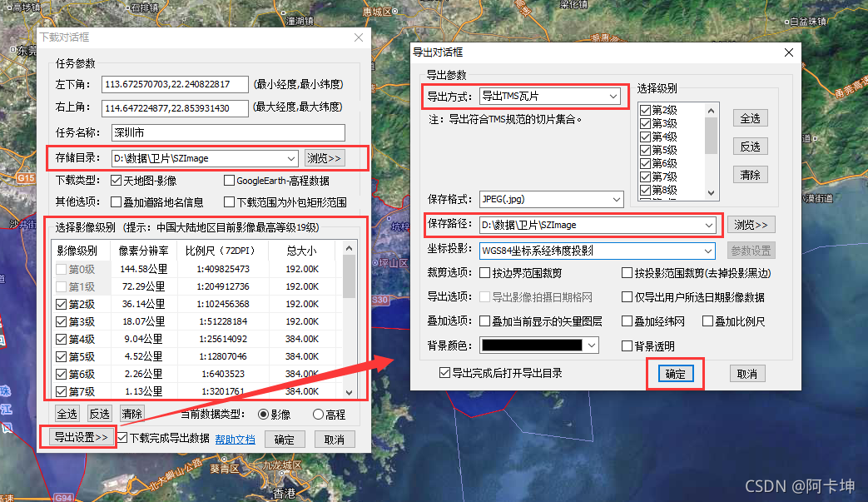Open the 保存格式 JPEG dropdown
This screenshot has width=868, height=502.
pos(616,199)
